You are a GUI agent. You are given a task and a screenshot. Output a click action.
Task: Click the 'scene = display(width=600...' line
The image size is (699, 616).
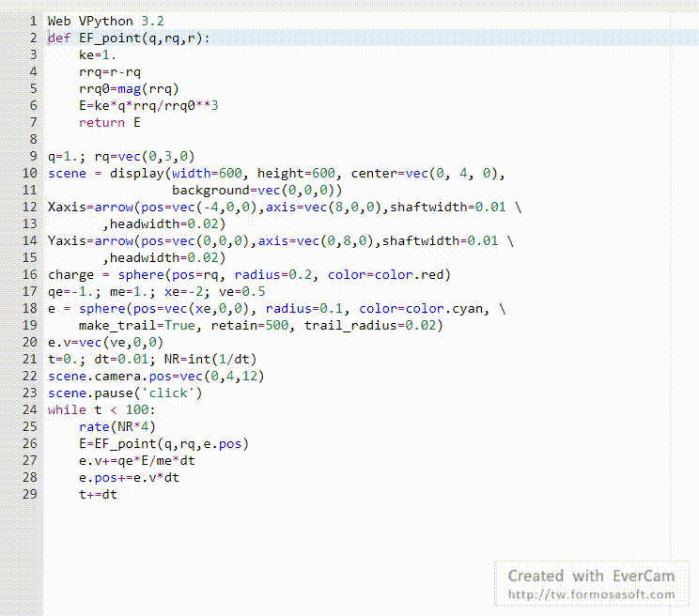point(276,174)
